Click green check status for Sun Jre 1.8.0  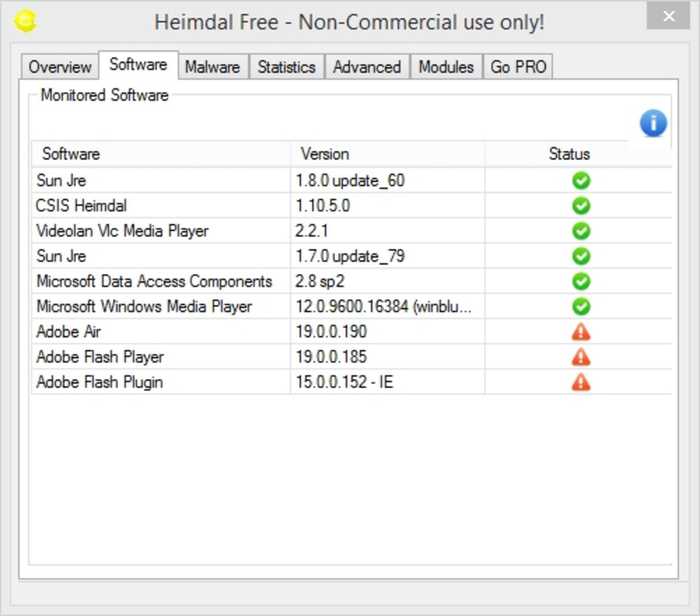(x=581, y=181)
